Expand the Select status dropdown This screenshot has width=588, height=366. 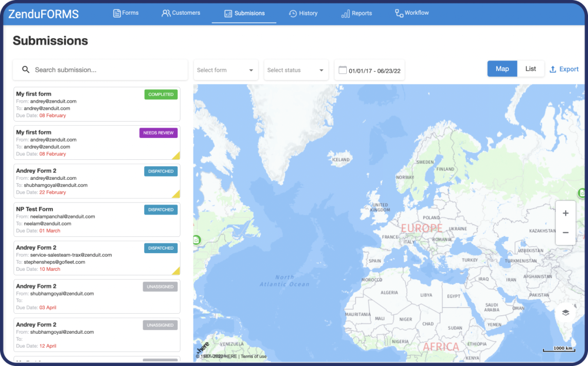296,70
